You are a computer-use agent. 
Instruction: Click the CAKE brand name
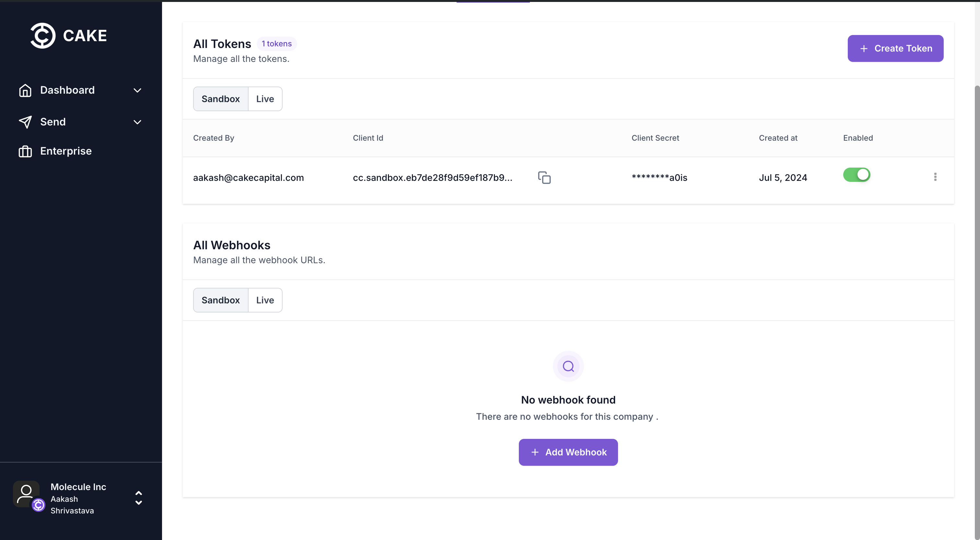click(85, 36)
